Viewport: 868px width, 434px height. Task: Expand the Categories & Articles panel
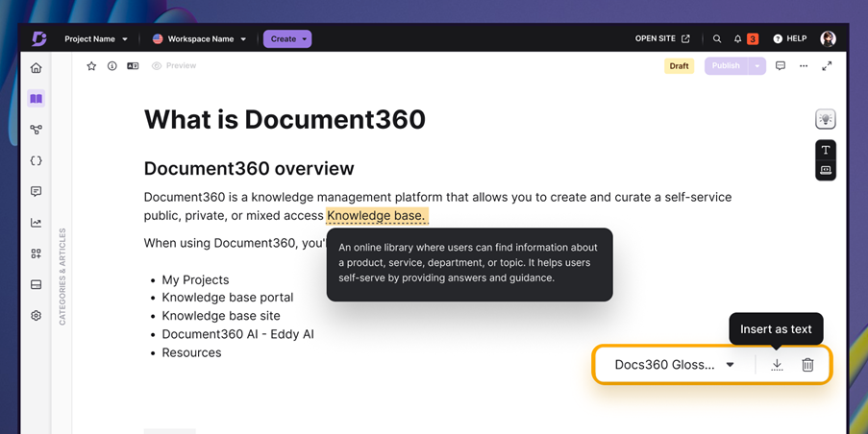click(x=62, y=277)
